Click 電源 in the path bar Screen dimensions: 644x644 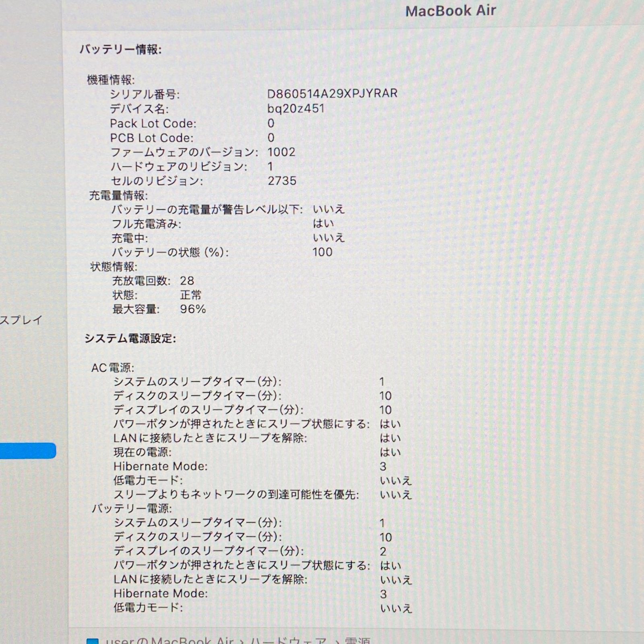[357, 640]
